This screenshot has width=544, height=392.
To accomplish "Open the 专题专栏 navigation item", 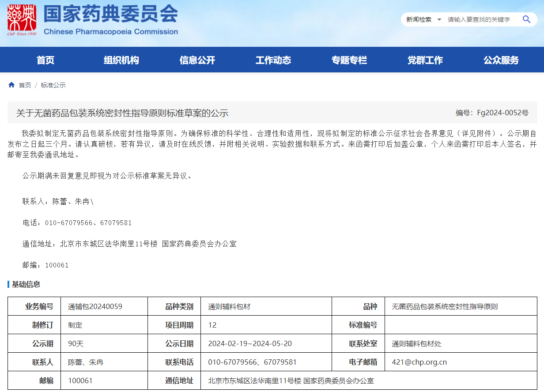I will (x=349, y=60).
